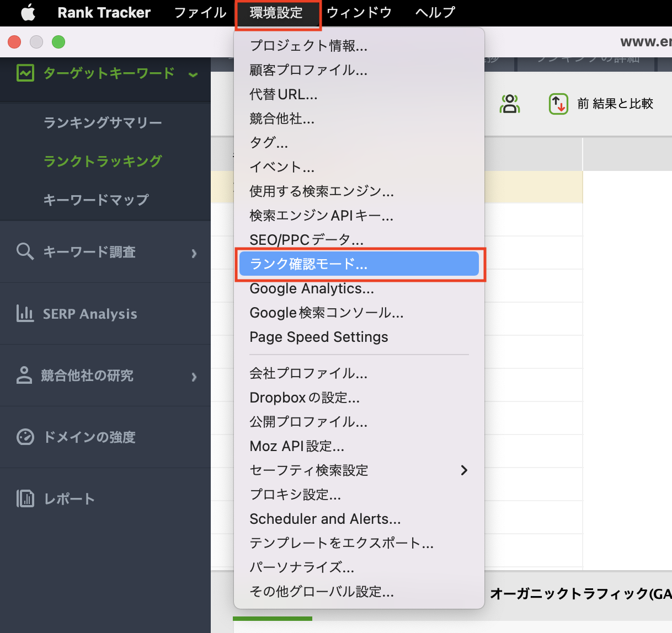Select タグ... menu item
This screenshot has height=633, width=672.
(x=359, y=143)
